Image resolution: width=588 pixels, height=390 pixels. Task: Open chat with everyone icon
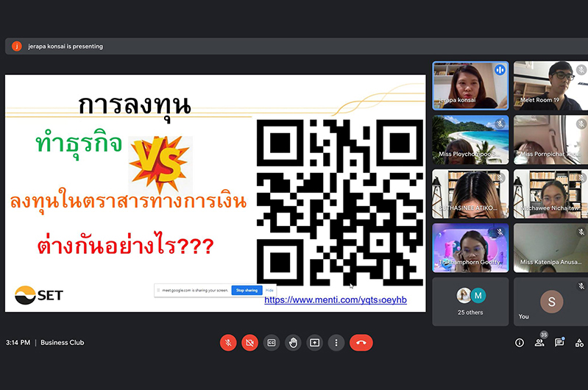click(x=559, y=343)
